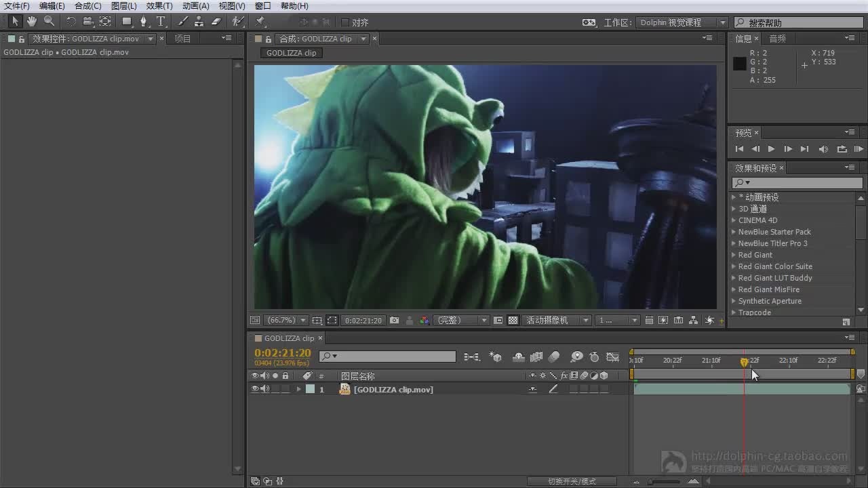
Task: Switch to the 项目 panel tab
Action: point(183,39)
